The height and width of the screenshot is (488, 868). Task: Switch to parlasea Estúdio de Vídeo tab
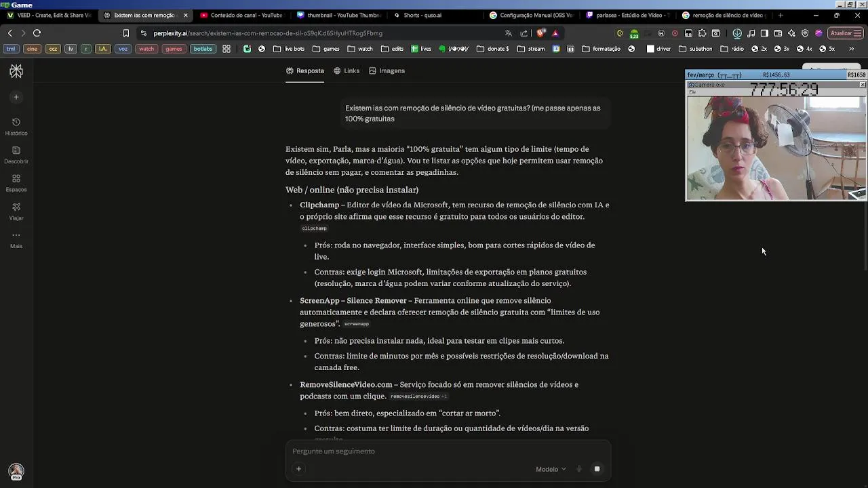[x=628, y=15]
